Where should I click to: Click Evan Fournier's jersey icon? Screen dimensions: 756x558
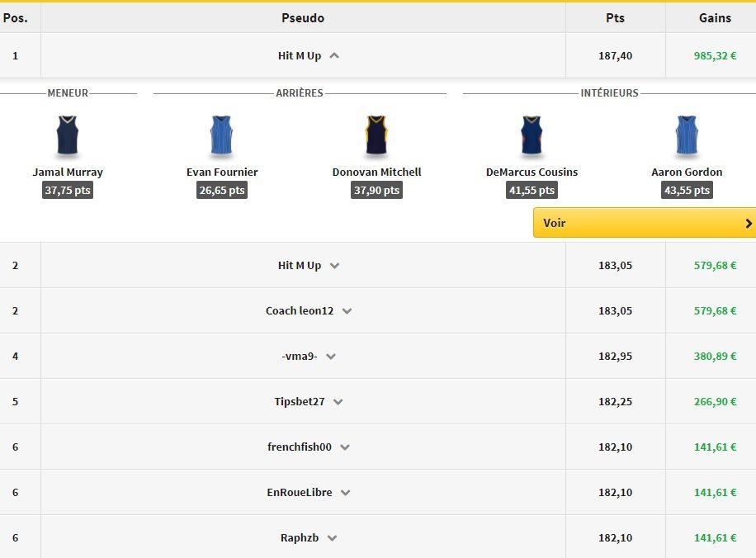tap(222, 137)
